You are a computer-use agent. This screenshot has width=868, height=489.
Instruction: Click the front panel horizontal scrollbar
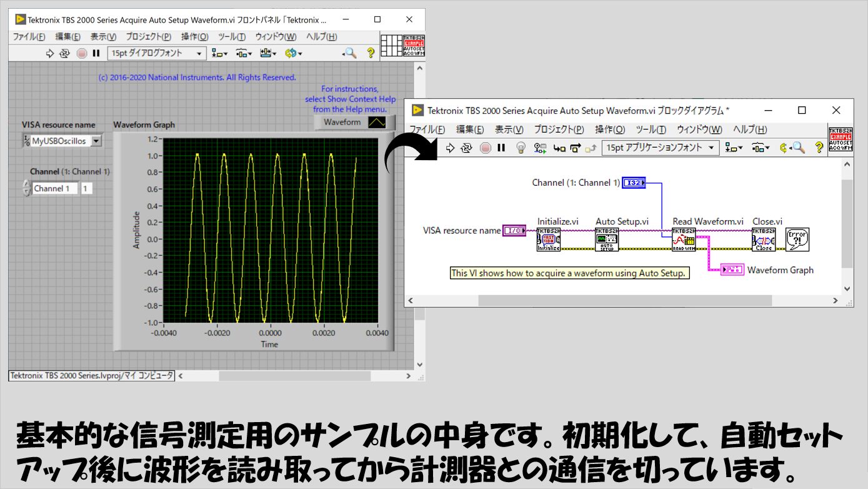click(295, 376)
